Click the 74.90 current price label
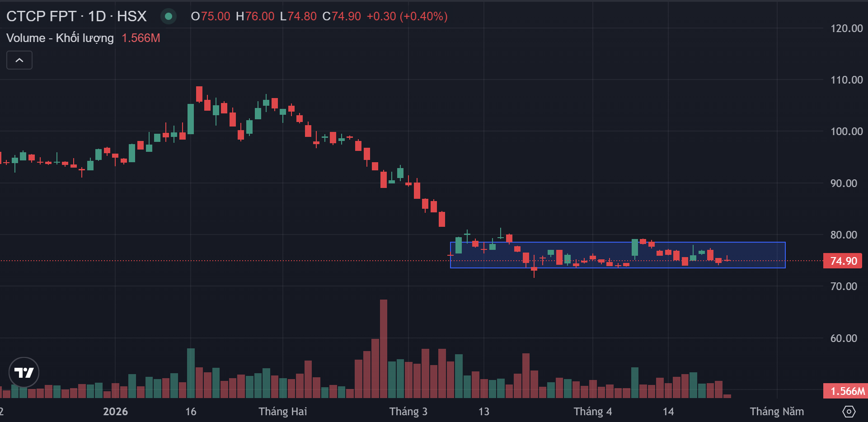The image size is (868, 422). [x=843, y=261]
